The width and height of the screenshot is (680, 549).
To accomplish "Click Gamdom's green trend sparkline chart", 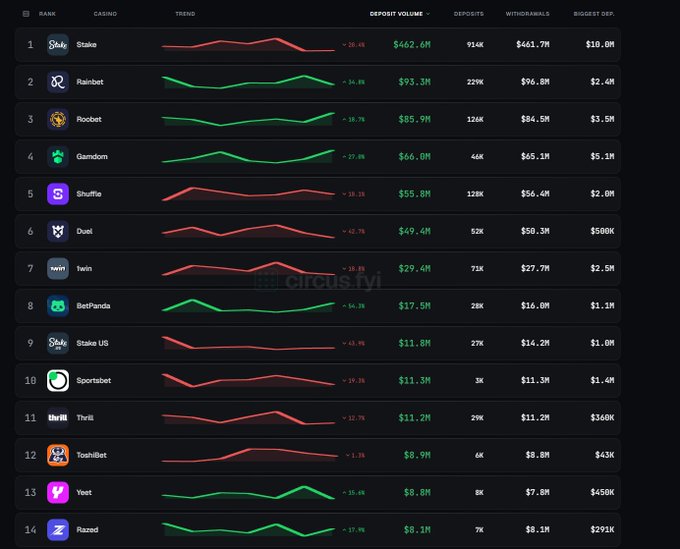I will (x=248, y=157).
